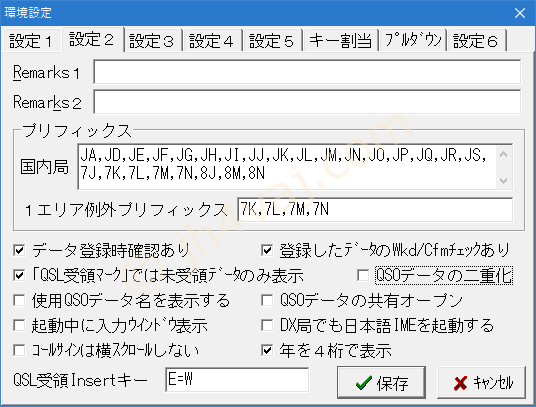Screen dimensions: 536x407
Task: Click the Remarks 1 text field
Action: click(307, 72)
